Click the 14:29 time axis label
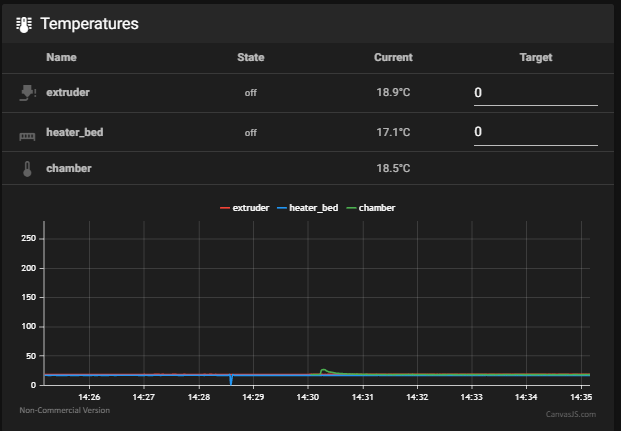The height and width of the screenshot is (431, 621). 253,397
